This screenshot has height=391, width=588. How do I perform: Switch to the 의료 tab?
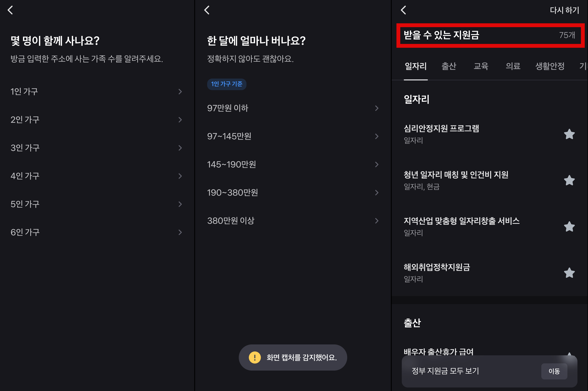coord(513,66)
